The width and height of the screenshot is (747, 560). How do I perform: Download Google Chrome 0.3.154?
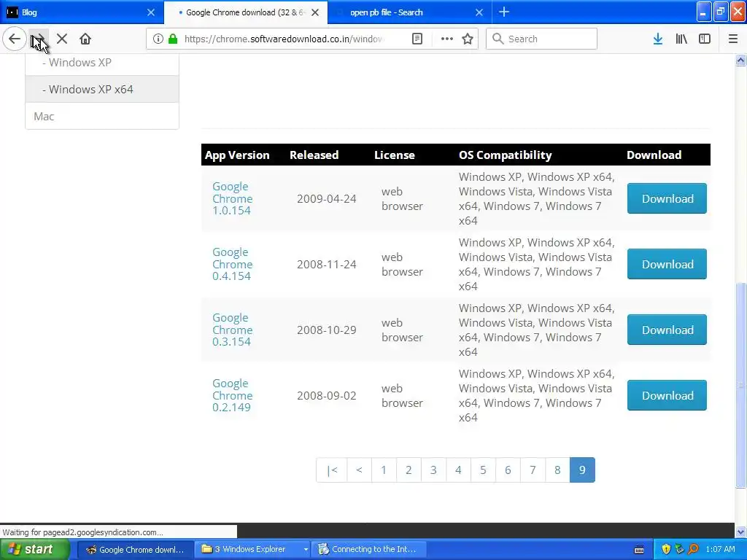coord(667,330)
